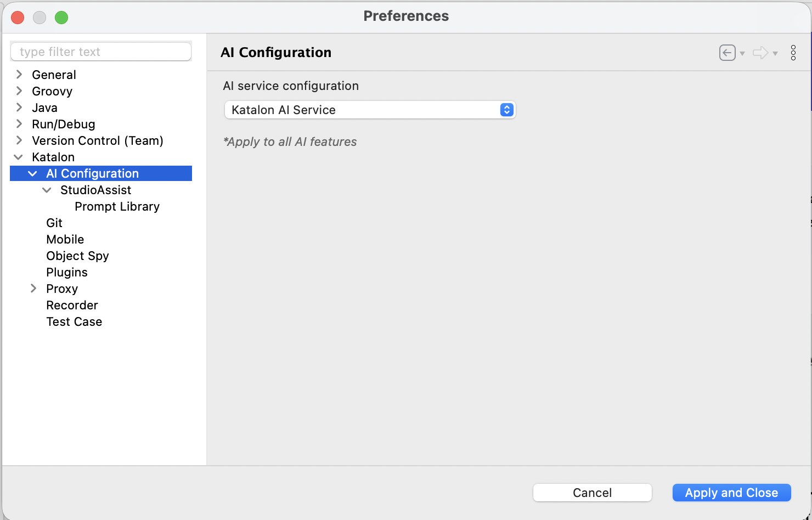Select the Prompt Library item
Screen dimensions: 812x520
point(117,206)
